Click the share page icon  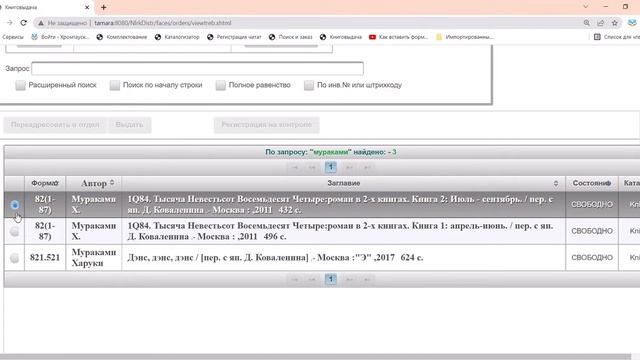point(600,23)
